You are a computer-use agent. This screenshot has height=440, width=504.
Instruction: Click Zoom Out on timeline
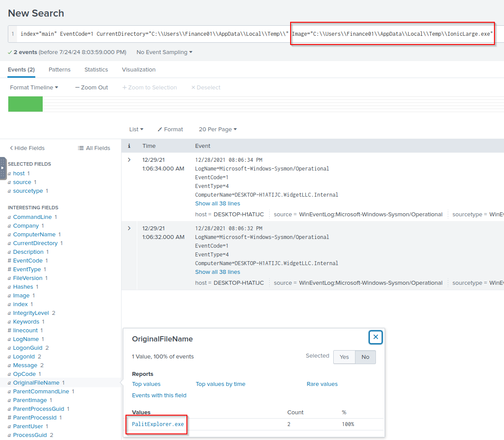pos(91,87)
